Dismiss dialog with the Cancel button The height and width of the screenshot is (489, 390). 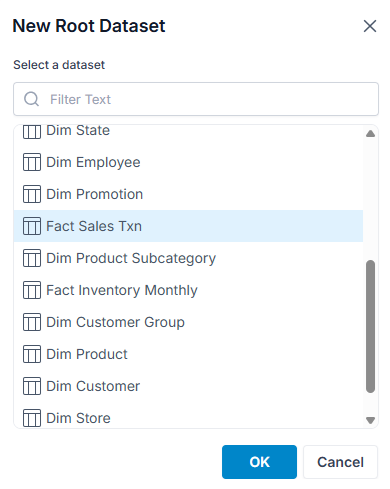click(x=340, y=462)
